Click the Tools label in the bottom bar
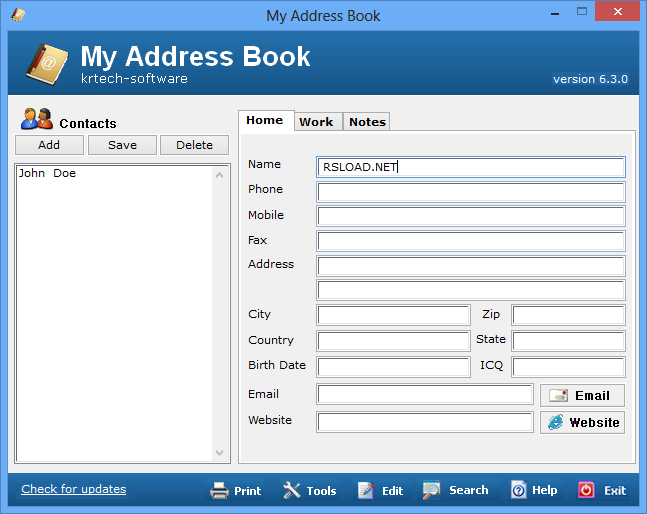 (x=321, y=491)
